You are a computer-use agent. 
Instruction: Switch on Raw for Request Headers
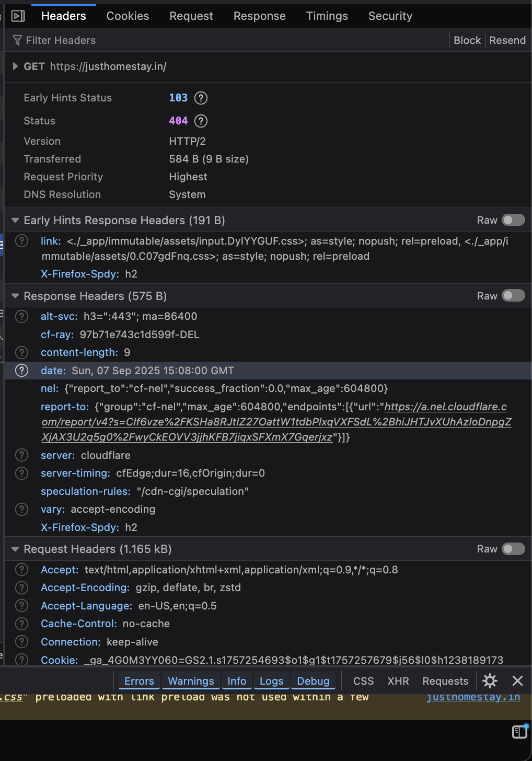(x=513, y=549)
